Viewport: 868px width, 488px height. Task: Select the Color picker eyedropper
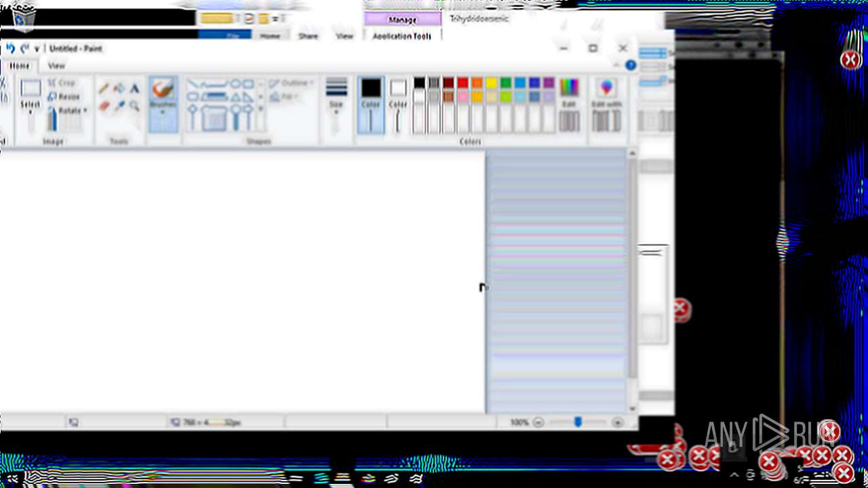(x=119, y=106)
